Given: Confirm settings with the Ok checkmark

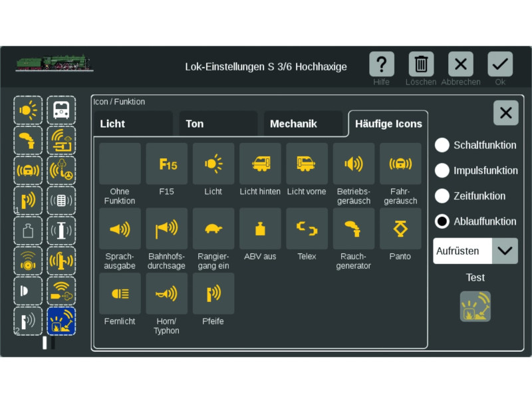Looking at the screenshot, I should pyautogui.click(x=500, y=65).
